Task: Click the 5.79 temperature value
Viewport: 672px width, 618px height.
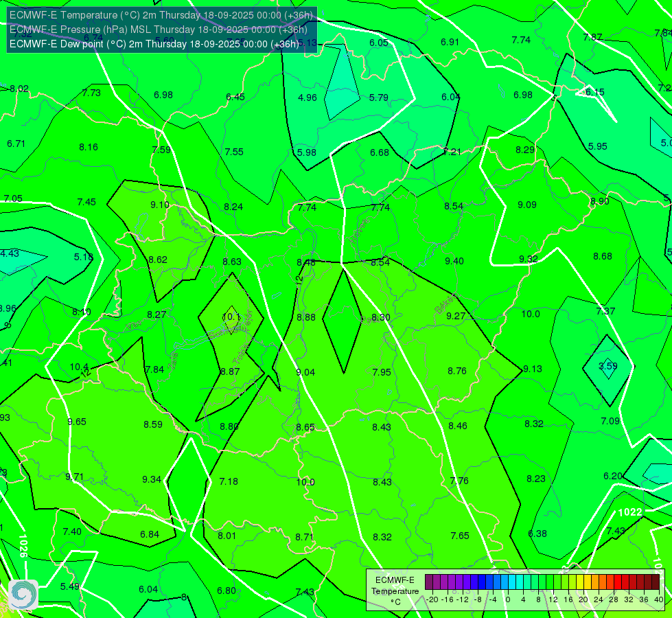Action: (x=379, y=98)
